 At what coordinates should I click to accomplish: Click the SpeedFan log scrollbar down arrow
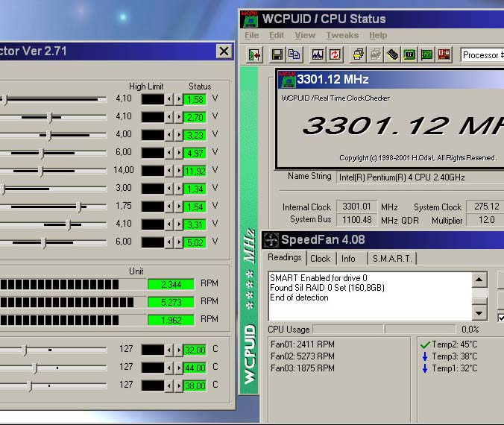479,313
